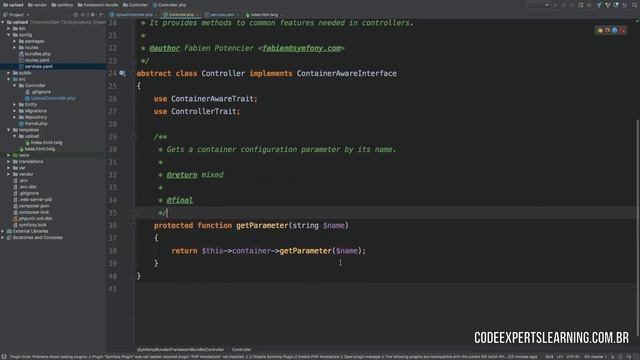
Task: Click the plugin notification message in status bar
Action: click(x=273, y=357)
